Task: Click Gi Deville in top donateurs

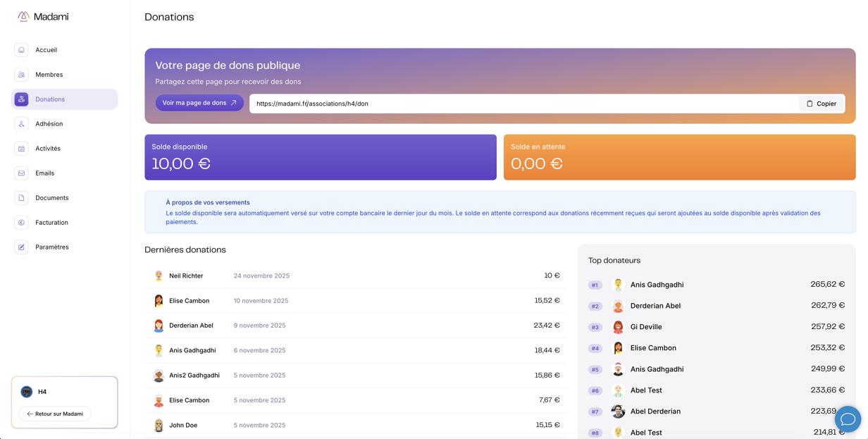Action: 645,327
